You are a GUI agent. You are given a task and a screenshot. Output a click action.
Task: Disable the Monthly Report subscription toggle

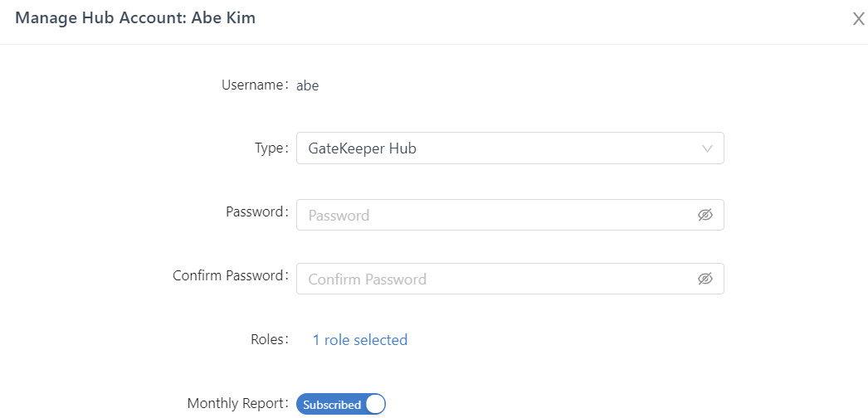coord(341,405)
